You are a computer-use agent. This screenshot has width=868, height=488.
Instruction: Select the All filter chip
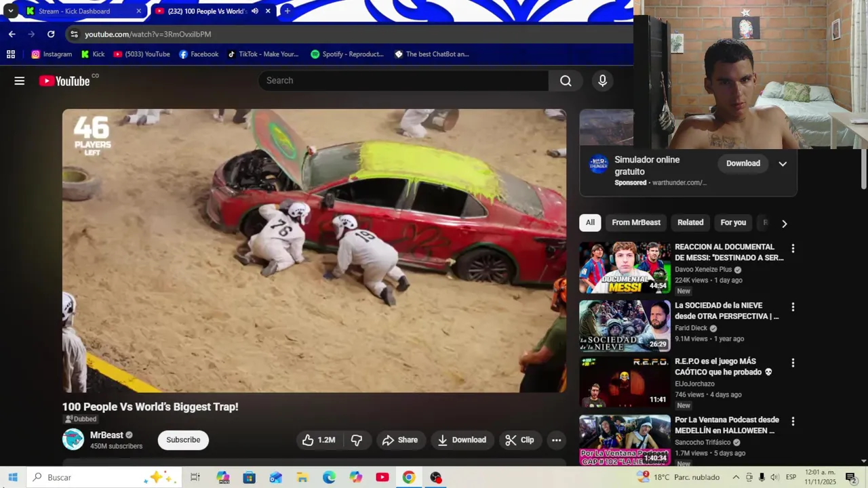click(590, 222)
